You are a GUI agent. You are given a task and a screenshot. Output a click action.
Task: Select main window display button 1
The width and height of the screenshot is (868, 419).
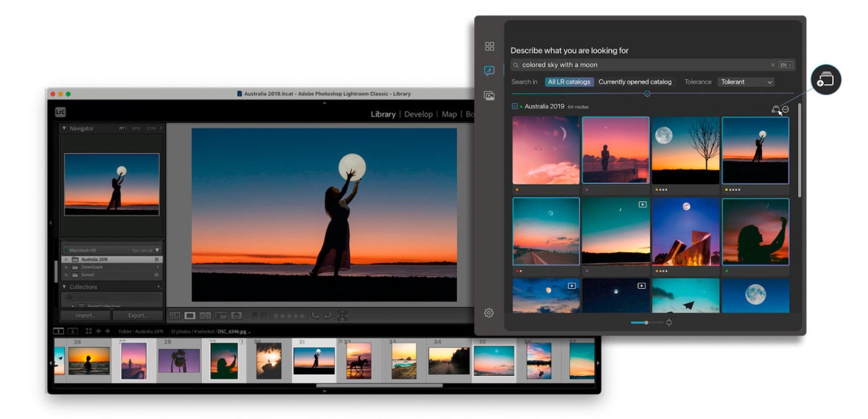[x=59, y=331]
